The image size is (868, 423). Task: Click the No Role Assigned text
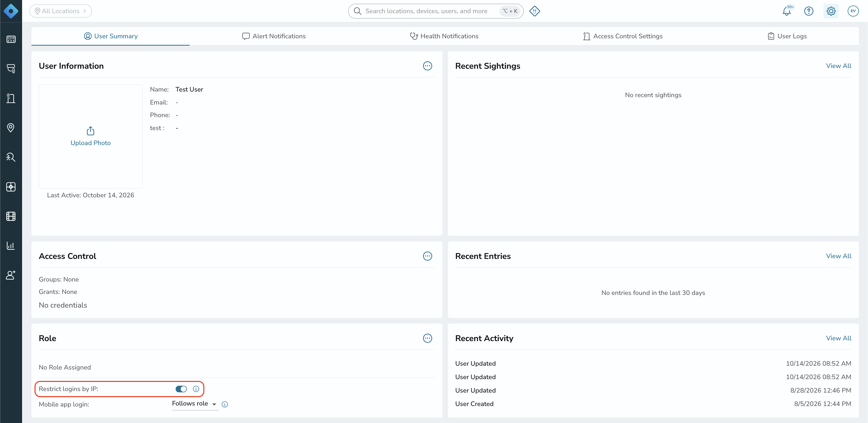tap(65, 367)
